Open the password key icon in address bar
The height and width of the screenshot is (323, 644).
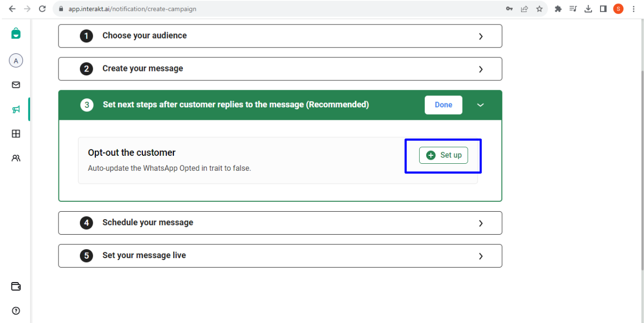tap(509, 8)
